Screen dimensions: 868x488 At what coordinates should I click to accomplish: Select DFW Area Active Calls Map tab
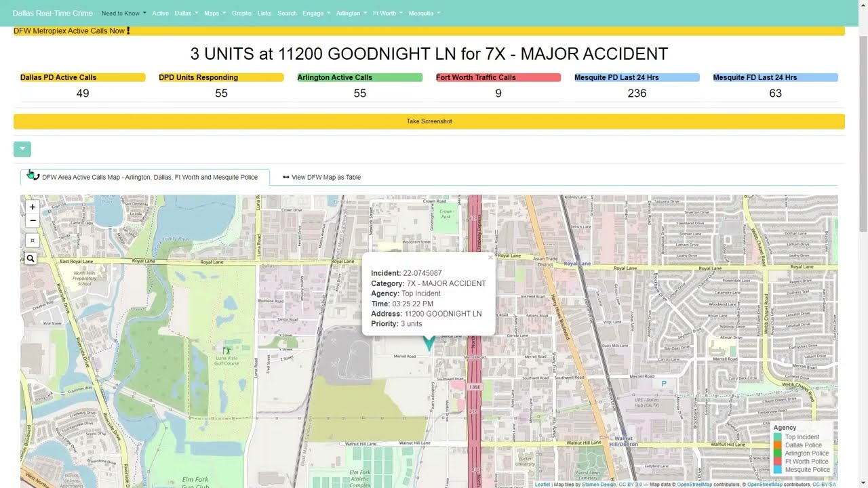144,177
